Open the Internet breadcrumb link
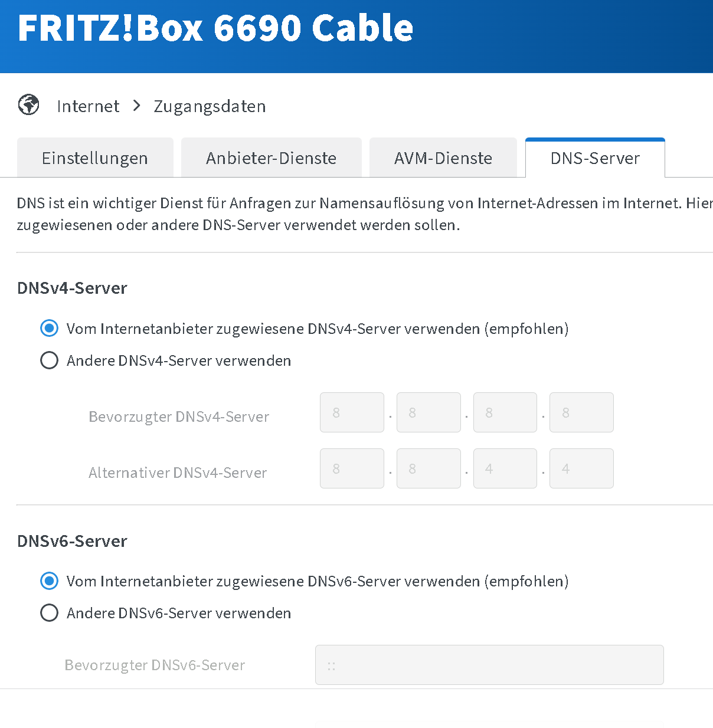The height and width of the screenshot is (728, 713). coord(88,106)
